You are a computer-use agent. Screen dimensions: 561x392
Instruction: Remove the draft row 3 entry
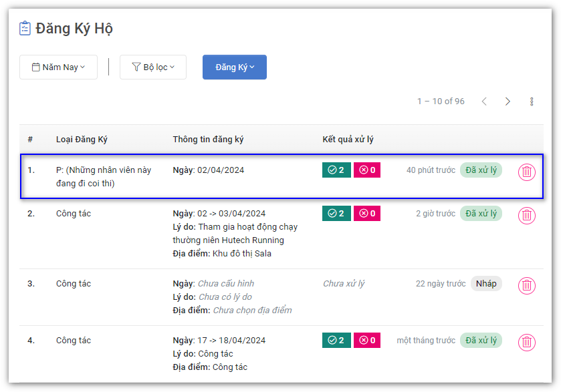click(527, 285)
